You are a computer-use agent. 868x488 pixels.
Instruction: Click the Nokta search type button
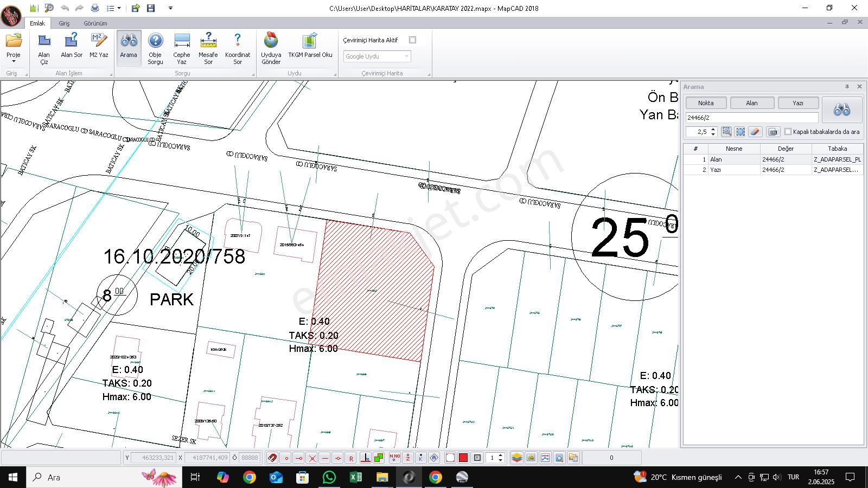tap(706, 103)
